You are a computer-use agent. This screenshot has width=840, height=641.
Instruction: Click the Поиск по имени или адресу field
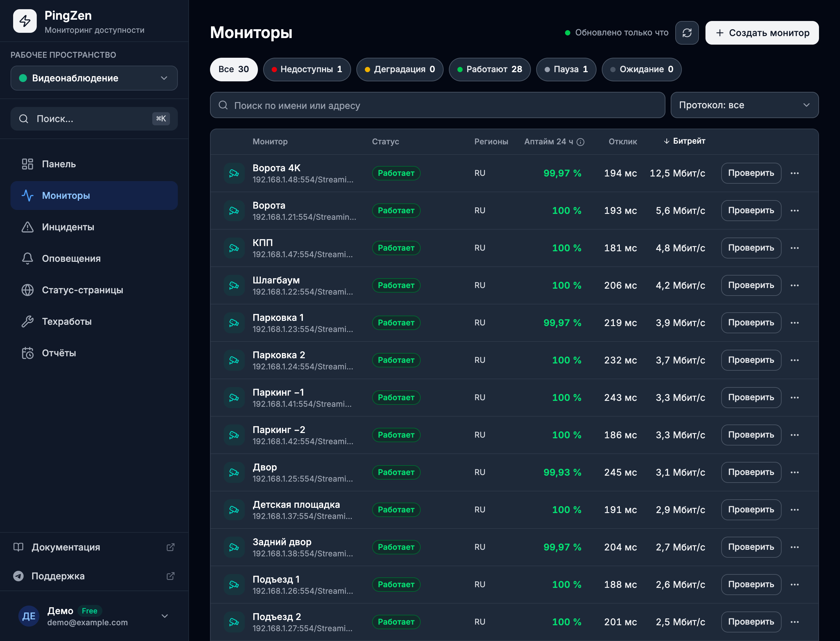(437, 105)
